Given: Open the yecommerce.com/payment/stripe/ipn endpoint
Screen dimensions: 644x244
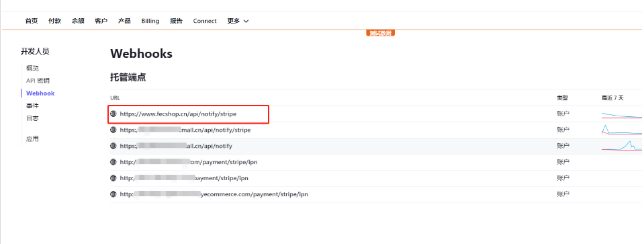Looking at the screenshot, I should [x=214, y=194].
